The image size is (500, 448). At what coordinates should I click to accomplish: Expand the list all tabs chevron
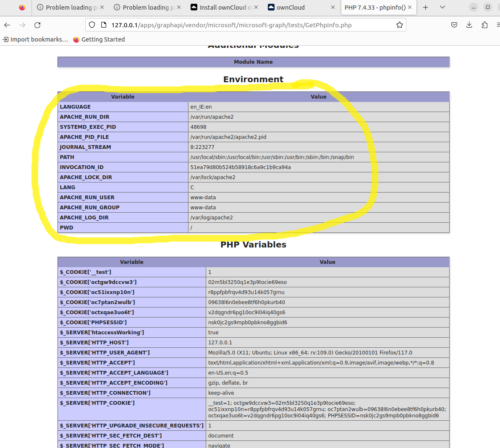[442, 7]
